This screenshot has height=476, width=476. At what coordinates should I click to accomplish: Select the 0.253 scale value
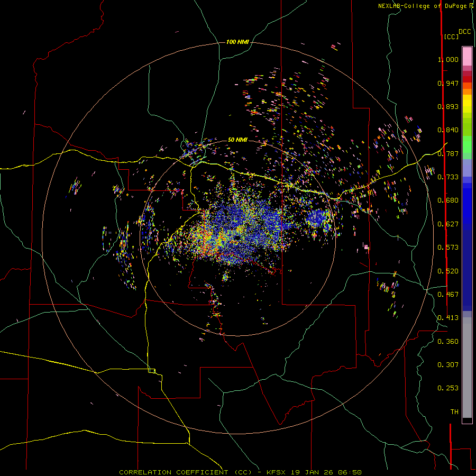tap(448, 388)
